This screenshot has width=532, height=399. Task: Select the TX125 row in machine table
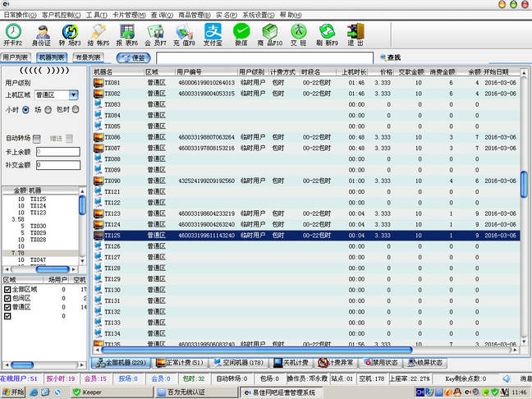pos(305,236)
